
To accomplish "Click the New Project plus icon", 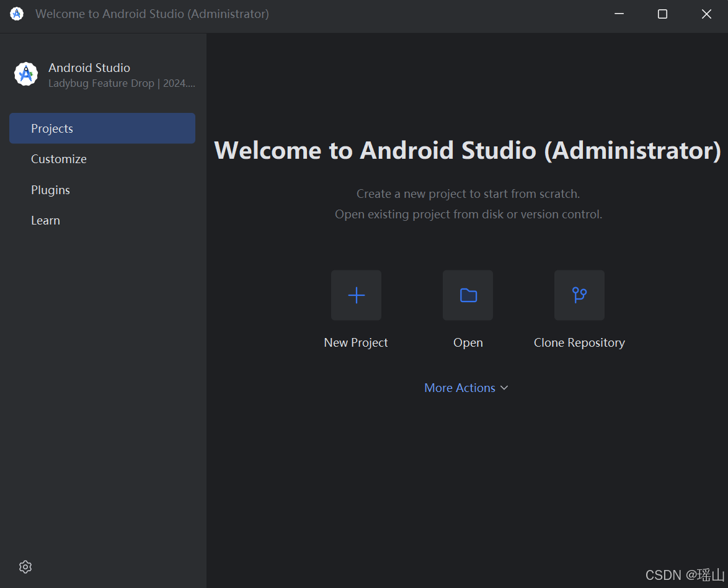I will coord(356,295).
